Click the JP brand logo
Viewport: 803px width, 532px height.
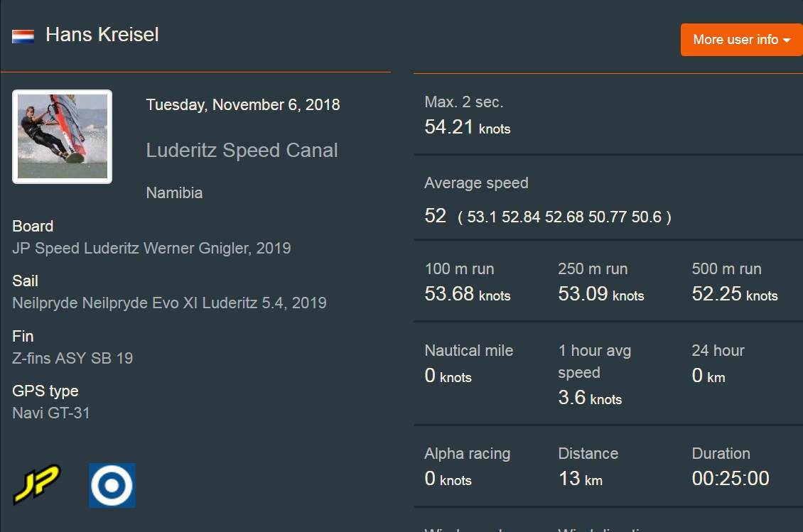coord(36,484)
